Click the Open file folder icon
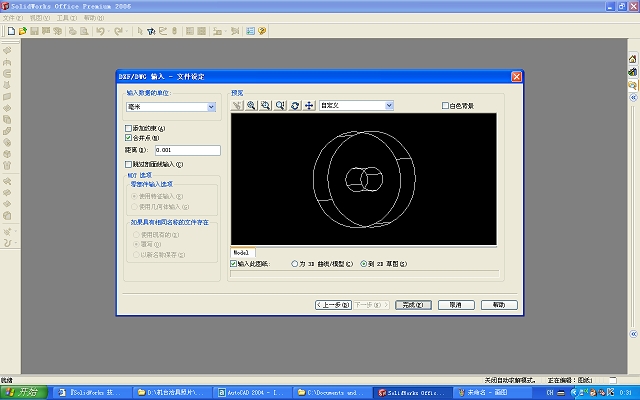The image size is (640, 400). (23, 31)
